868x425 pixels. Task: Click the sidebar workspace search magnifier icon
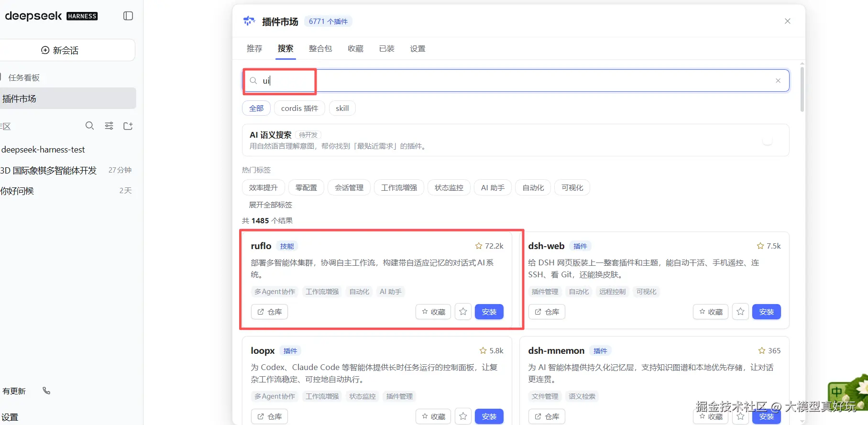pyautogui.click(x=89, y=126)
